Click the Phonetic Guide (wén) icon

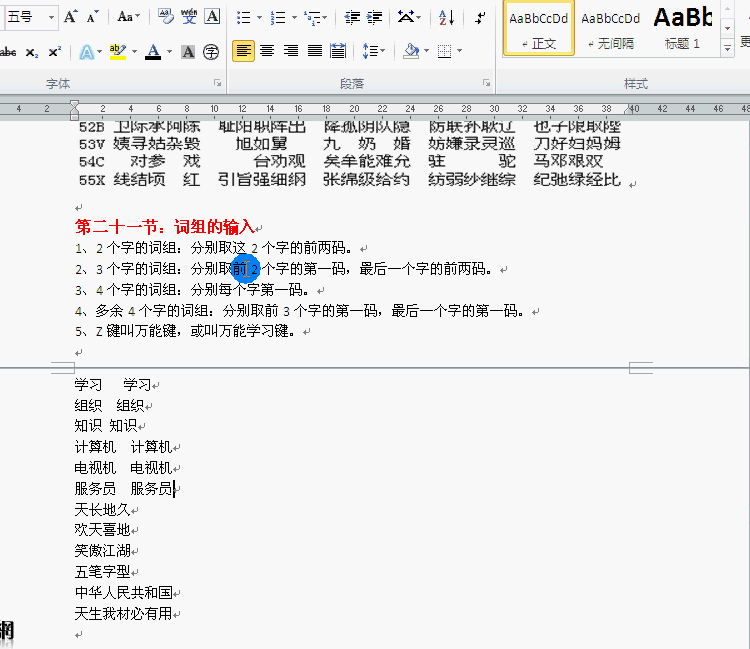(189, 17)
